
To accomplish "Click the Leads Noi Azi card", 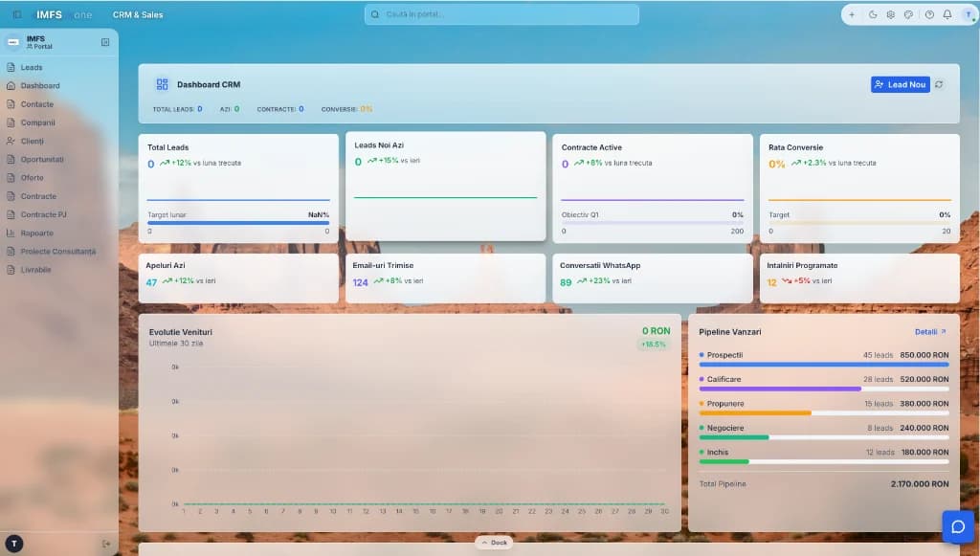I will pyautogui.click(x=446, y=187).
